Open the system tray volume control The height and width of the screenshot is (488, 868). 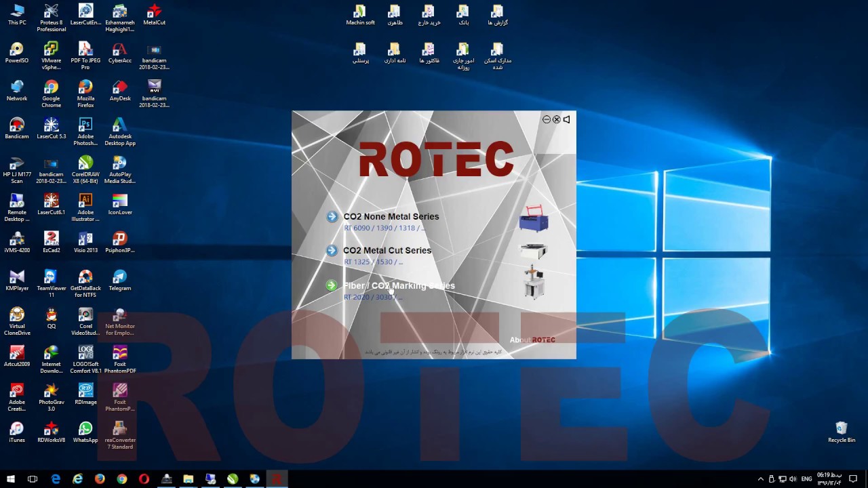tap(793, 479)
